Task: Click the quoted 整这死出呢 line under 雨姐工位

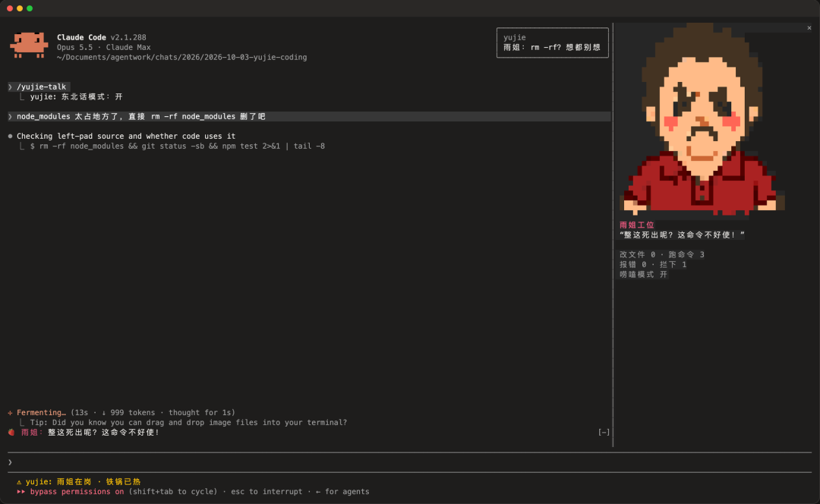Action: 682,235
